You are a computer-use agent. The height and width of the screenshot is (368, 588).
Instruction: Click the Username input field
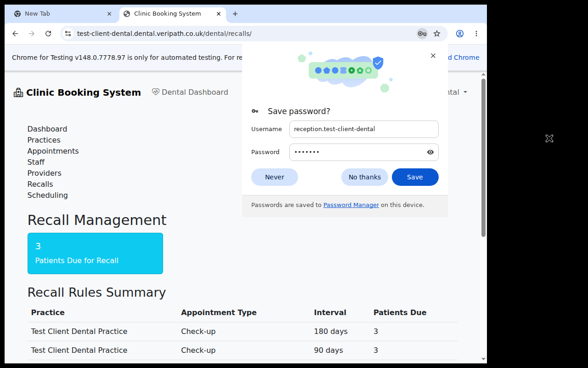364,129
